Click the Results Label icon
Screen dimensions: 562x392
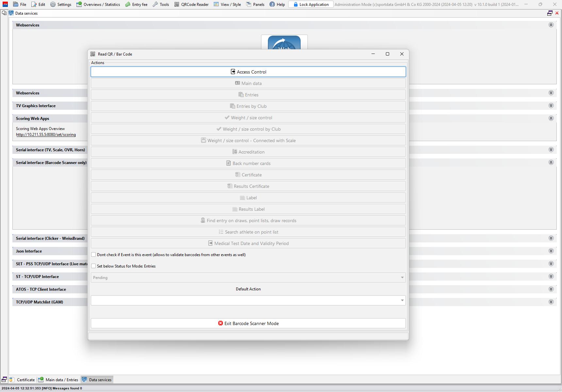click(x=235, y=209)
